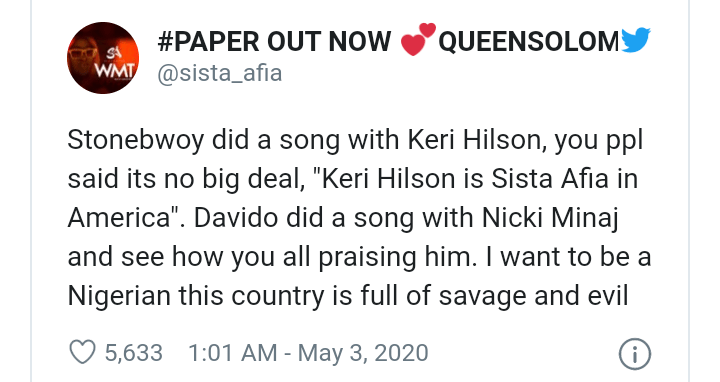
Task: Click the #PAPER OUT NOW display name
Action: 274,41
